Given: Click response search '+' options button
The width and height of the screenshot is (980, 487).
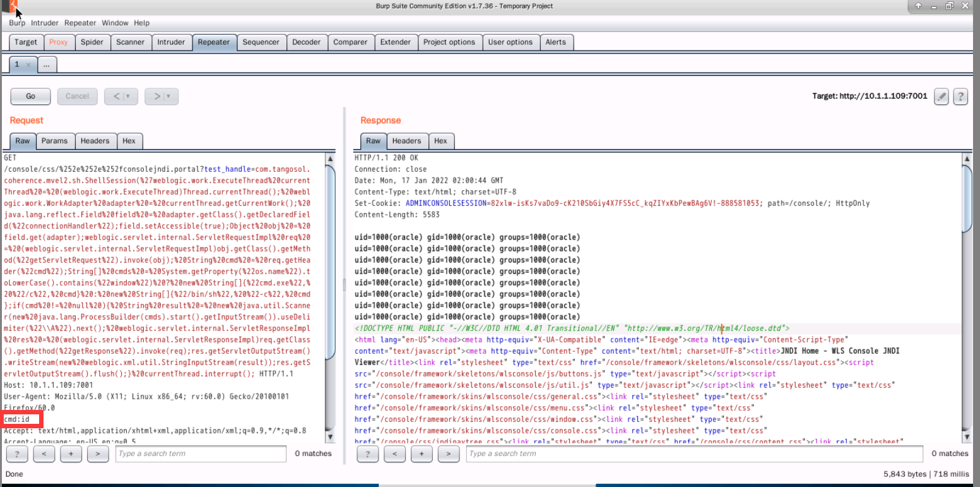Looking at the screenshot, I should (422, 454).
